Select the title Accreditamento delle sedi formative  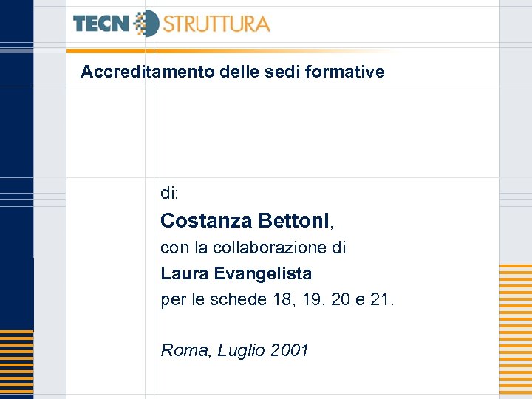233,72
